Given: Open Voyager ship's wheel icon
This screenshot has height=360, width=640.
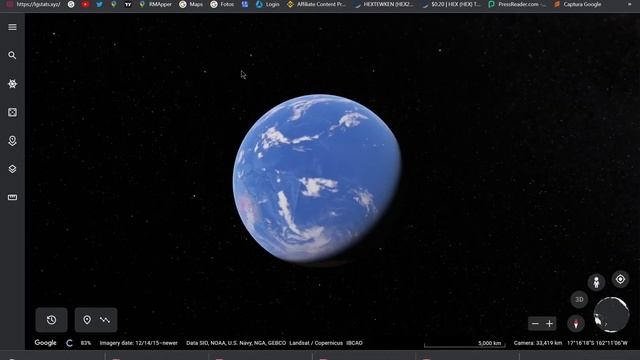Looking at the screenshot, I should tap(12, 84).
